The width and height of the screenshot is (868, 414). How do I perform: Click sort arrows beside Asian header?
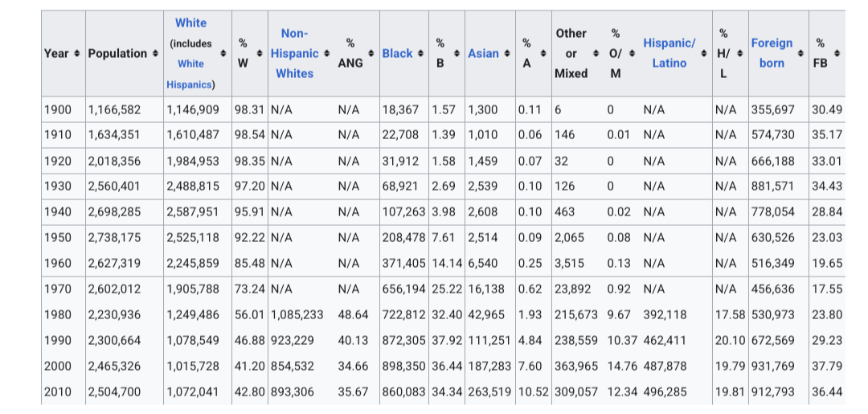[506, 53]
